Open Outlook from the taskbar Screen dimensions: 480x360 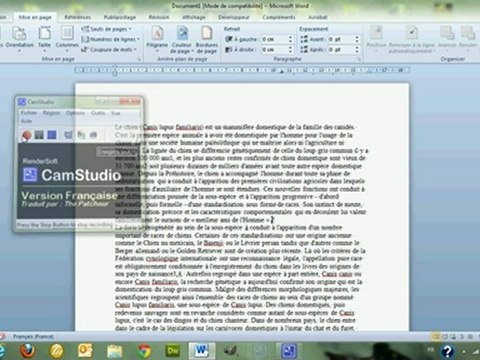point(85,351)
